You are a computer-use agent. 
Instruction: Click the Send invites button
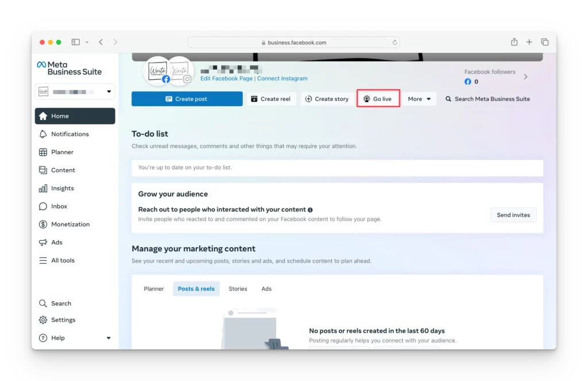513,215
